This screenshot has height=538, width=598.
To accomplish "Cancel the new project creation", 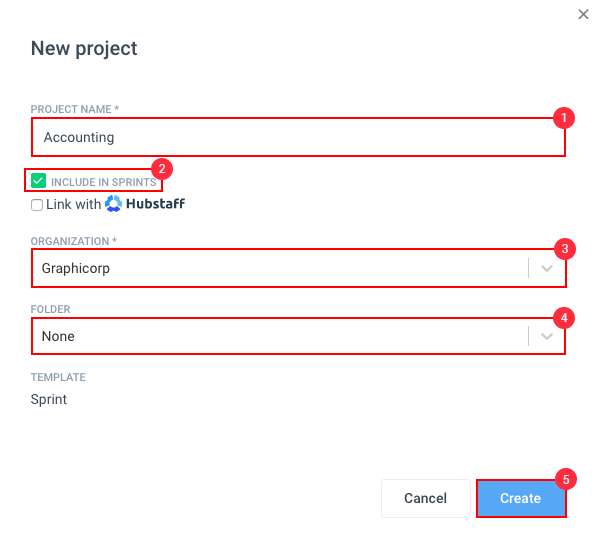I will [426, 498].
